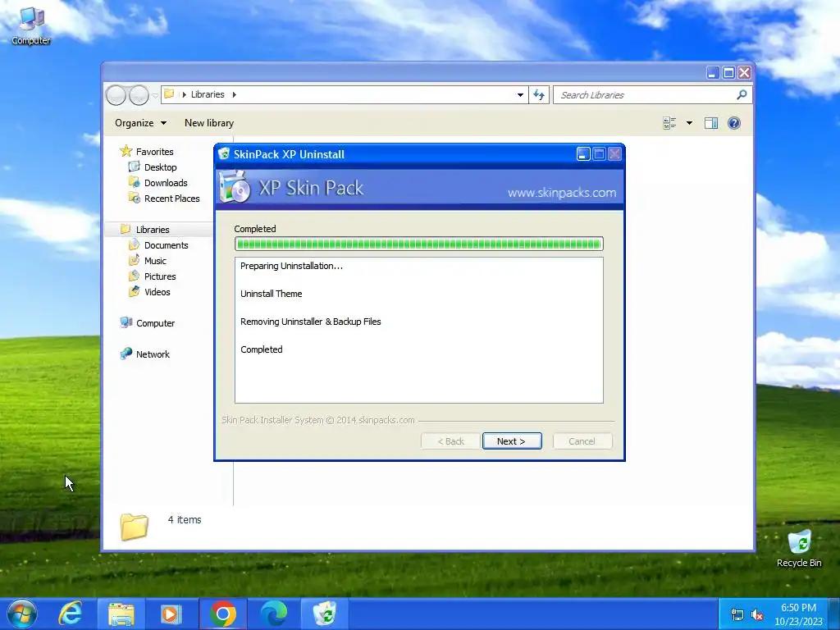Click the refresh button next to the address bar
The image size is (840, 630).
[539, 95]
